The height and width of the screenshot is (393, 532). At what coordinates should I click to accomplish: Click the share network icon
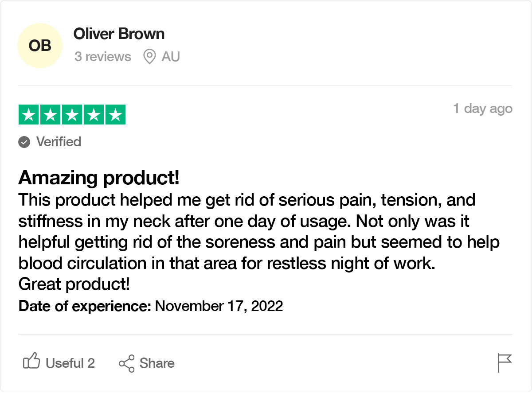(x=126, y=363)
